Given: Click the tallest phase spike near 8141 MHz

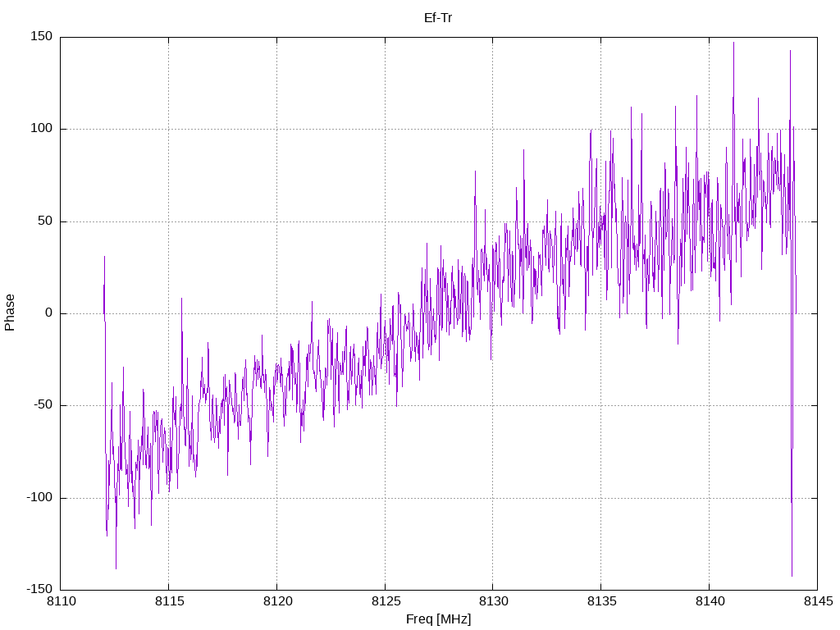Looking at the screenshot, I should click(x=733, y=44).
